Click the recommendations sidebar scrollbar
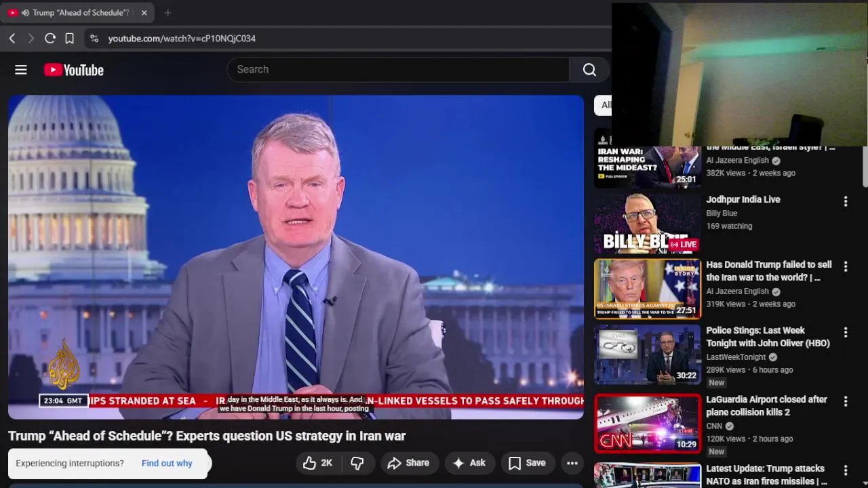 coord(865,167)
